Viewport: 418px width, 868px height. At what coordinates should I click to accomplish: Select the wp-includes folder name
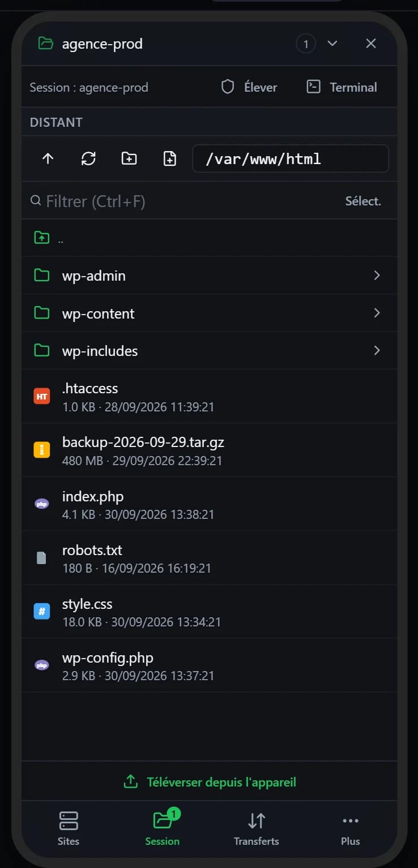[100, 351]
